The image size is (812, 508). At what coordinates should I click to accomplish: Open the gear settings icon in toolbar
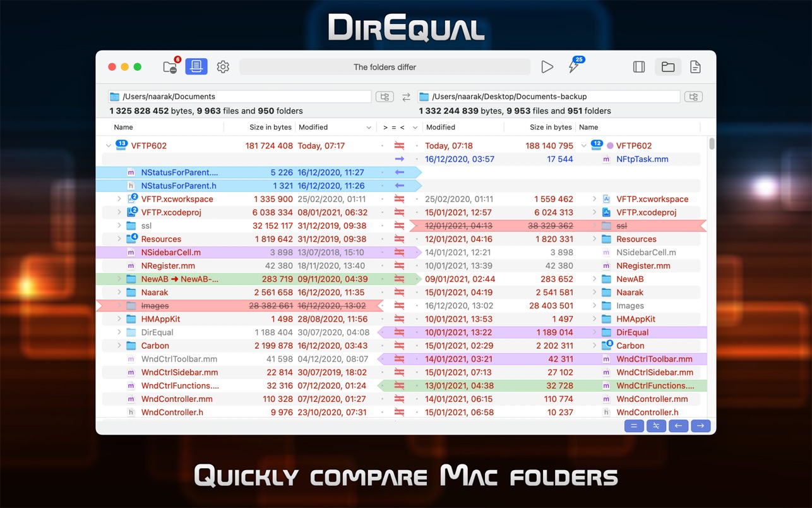[223, 67]
